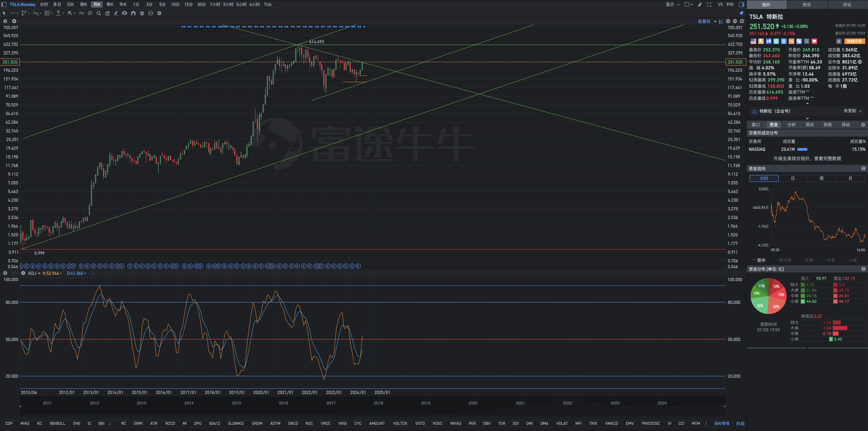Add a comment bubble annotation

90,13
